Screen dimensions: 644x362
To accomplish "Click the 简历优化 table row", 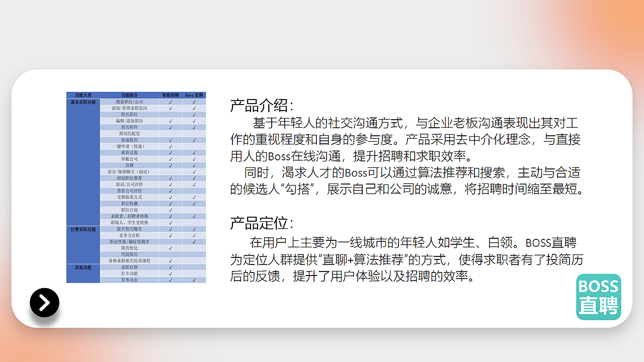I will [x=153, y=248].
